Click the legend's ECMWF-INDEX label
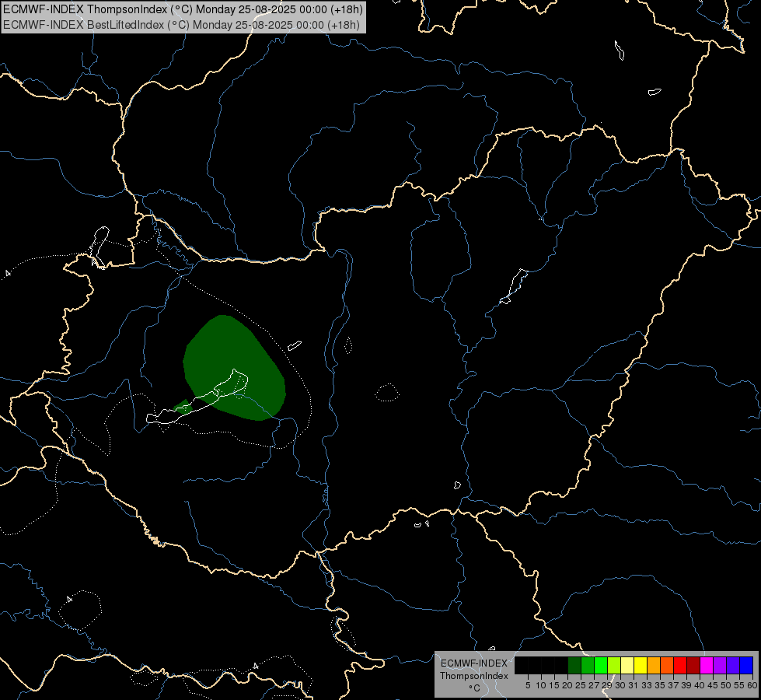 [x=474, y=663]
